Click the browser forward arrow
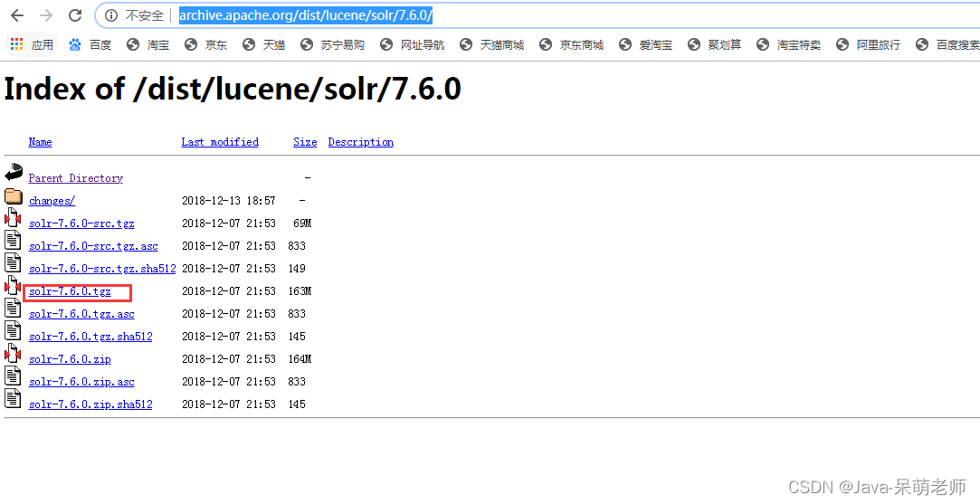 point(45,15)
